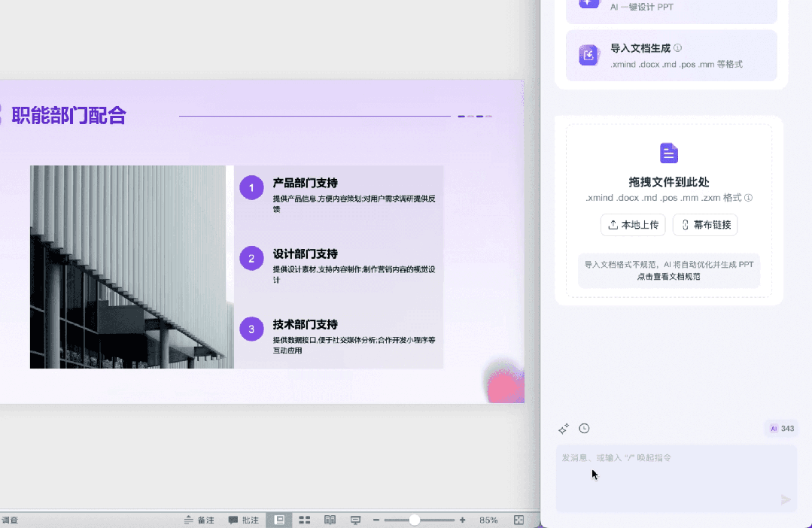Toggle the 批注 annotation mode
Screen dimensions: 812x528
click(244, 519)
